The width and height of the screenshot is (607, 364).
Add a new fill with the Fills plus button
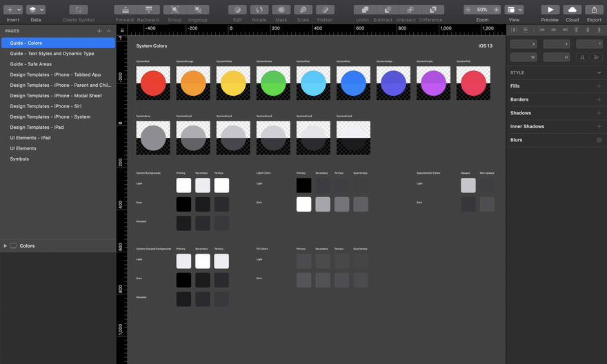pos(599,86)
